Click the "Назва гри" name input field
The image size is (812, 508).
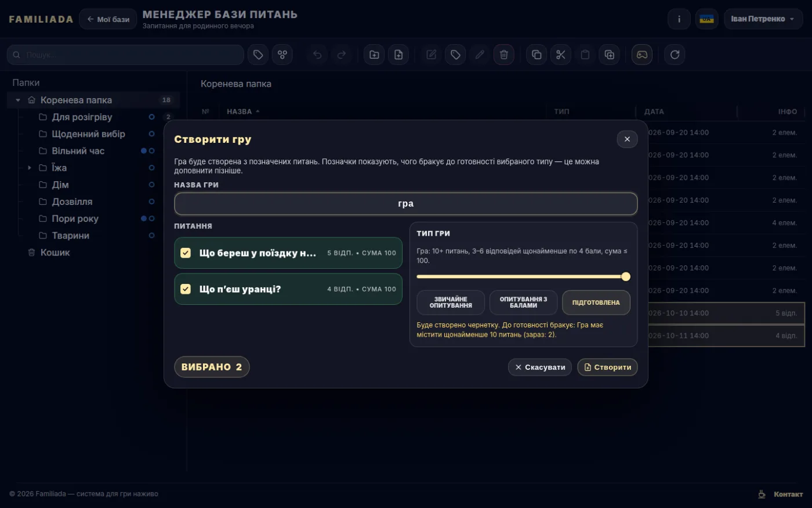pyautogui.click(x=406, y=204)
